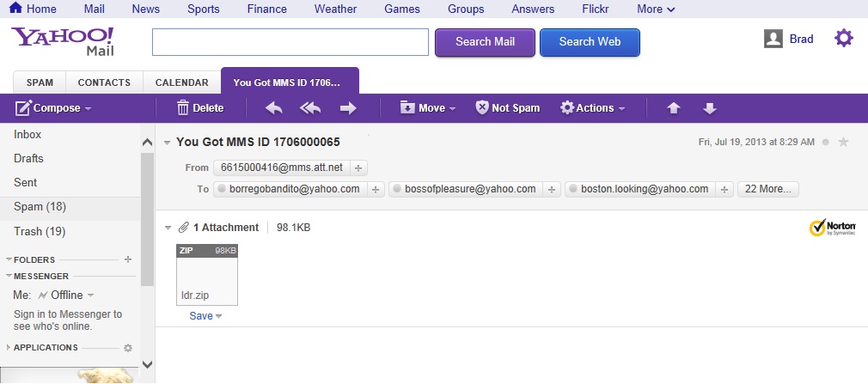Toggle the read/unread dot beside date

click(x=825, y=143)
